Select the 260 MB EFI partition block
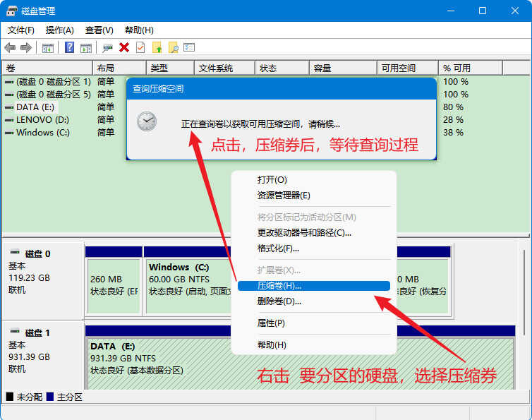 coord(114,286)
